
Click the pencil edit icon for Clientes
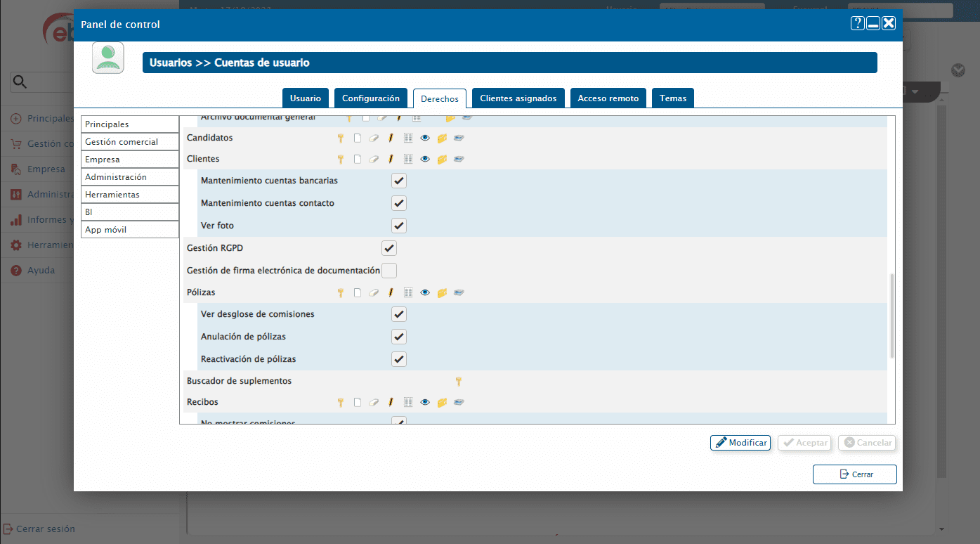(x=391, y=160)
